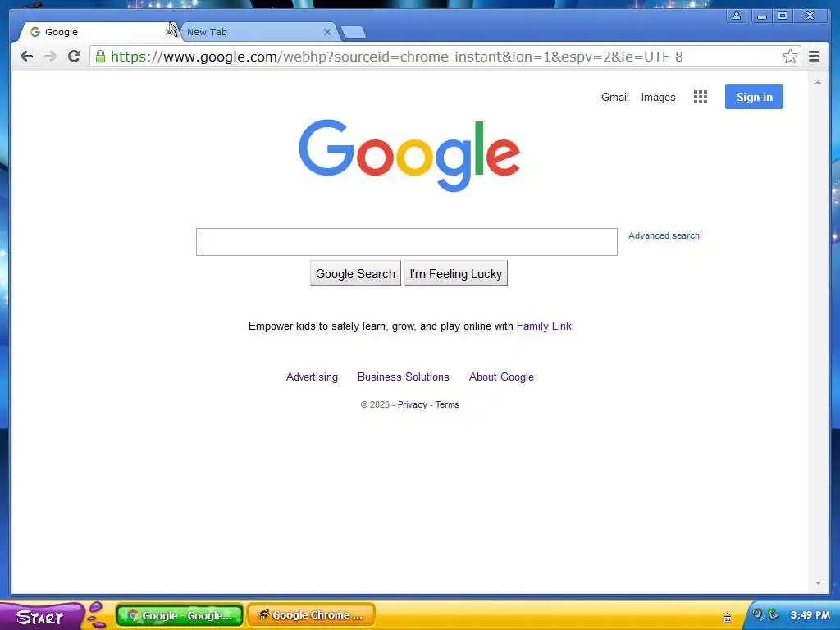The height and width of the screenshot is (630, 840).
Task: Open the Gmail link
Action: tap(615, 97)
